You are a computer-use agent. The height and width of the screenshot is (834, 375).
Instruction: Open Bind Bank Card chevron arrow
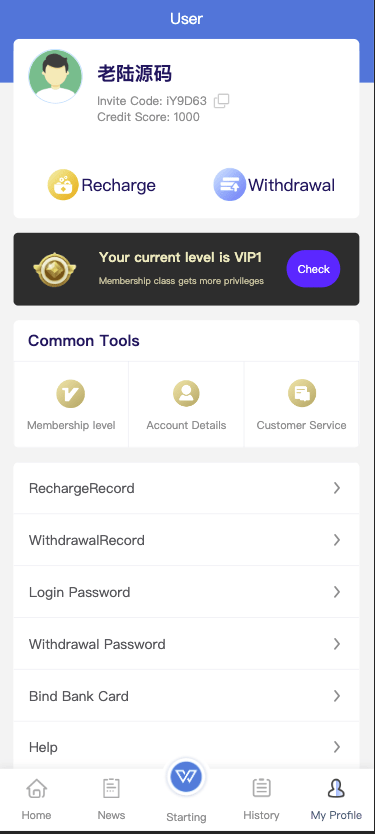tap(337, 696)
